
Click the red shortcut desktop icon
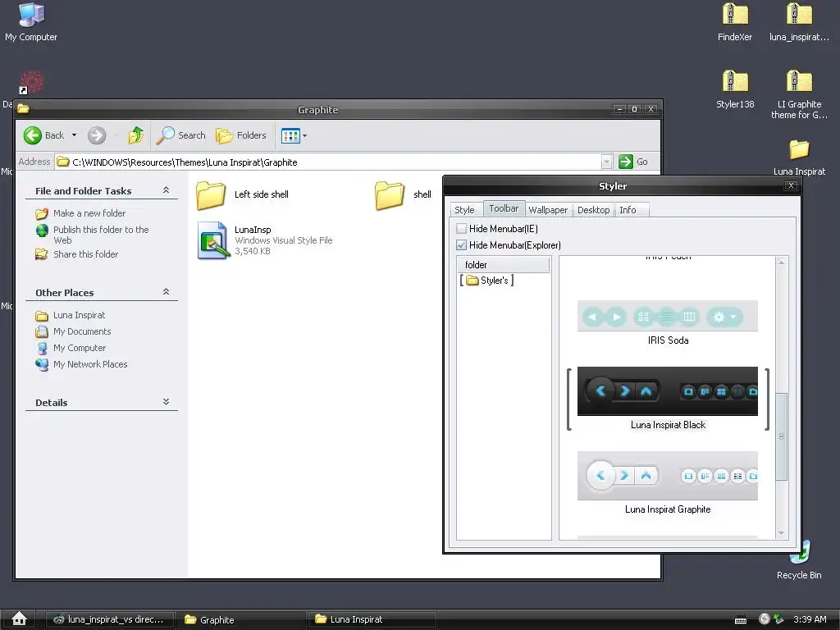point(32,82)
